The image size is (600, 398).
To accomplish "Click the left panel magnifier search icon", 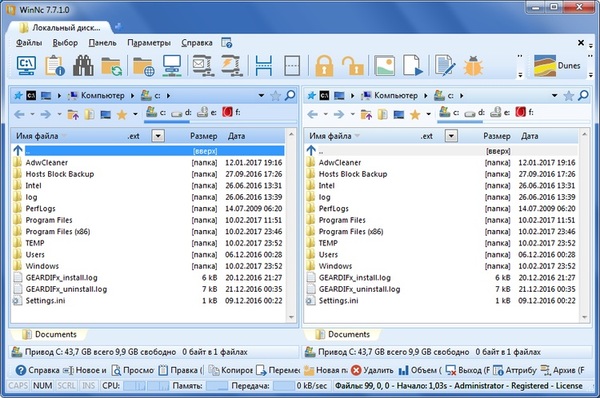I will click(x=290, y=95).
